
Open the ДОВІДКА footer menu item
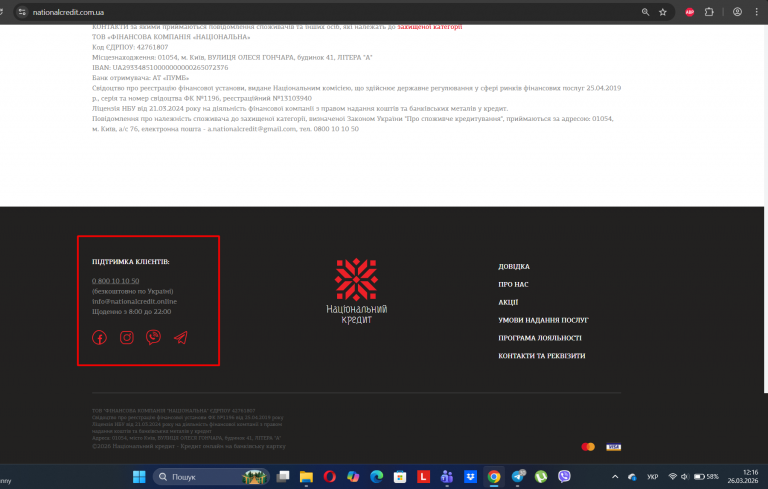pos(514,267)
